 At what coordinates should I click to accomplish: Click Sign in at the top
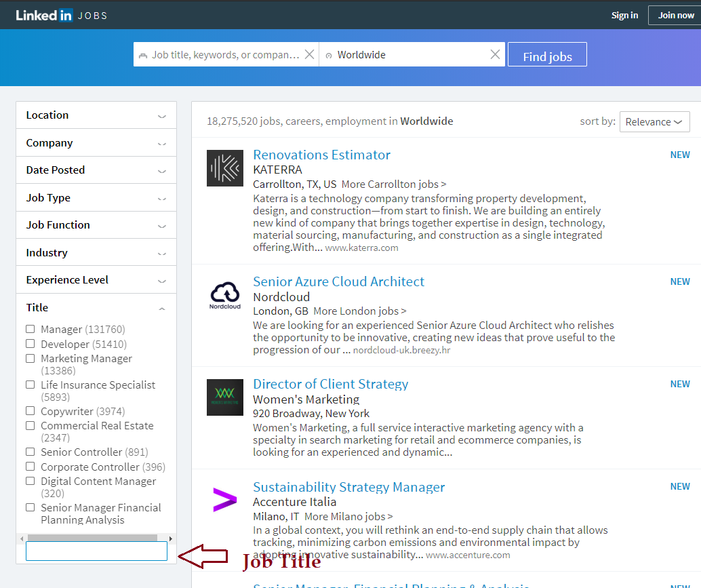point(624,15)
